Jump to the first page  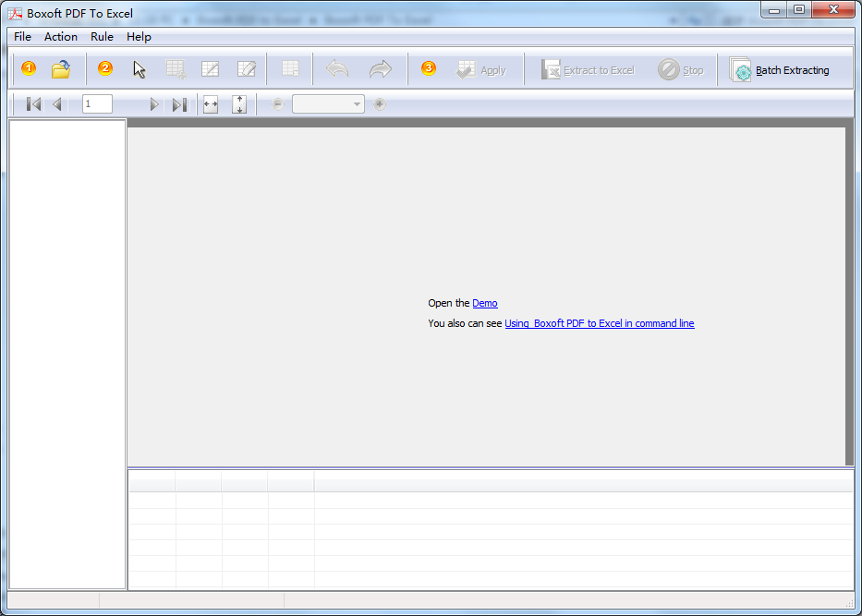(x=33, y=103)
